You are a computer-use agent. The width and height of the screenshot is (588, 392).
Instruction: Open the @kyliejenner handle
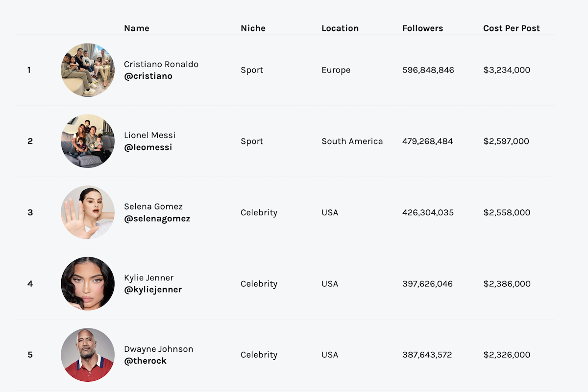(153, 290)
